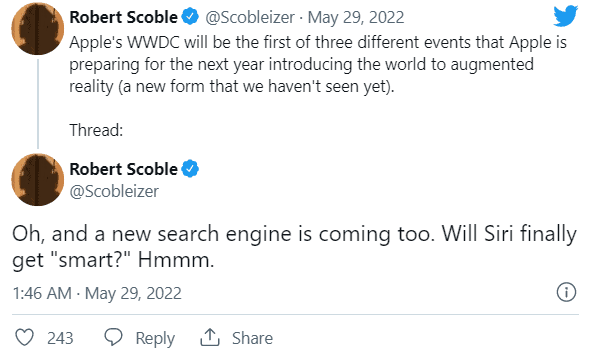Image resolution: width=602 pixels, height=363 pixels.
Task: Click the tweet text about new search engine
Action: click(294, 247)
